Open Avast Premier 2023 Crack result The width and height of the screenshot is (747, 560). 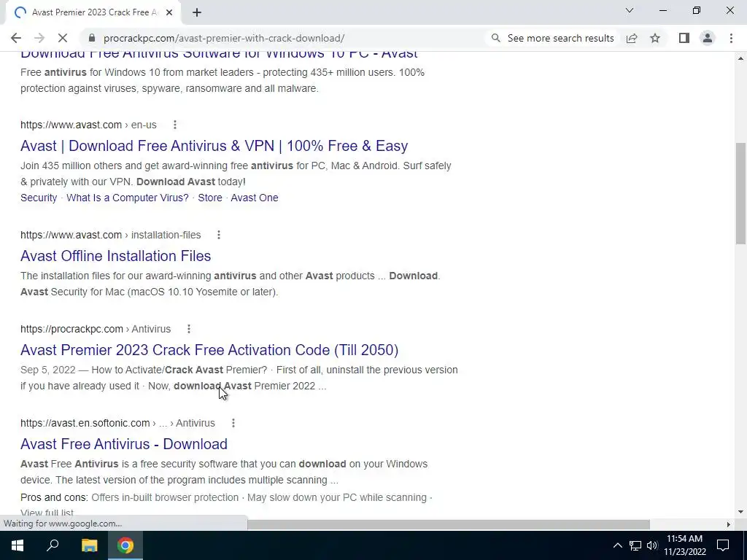(x=209, y=350)
